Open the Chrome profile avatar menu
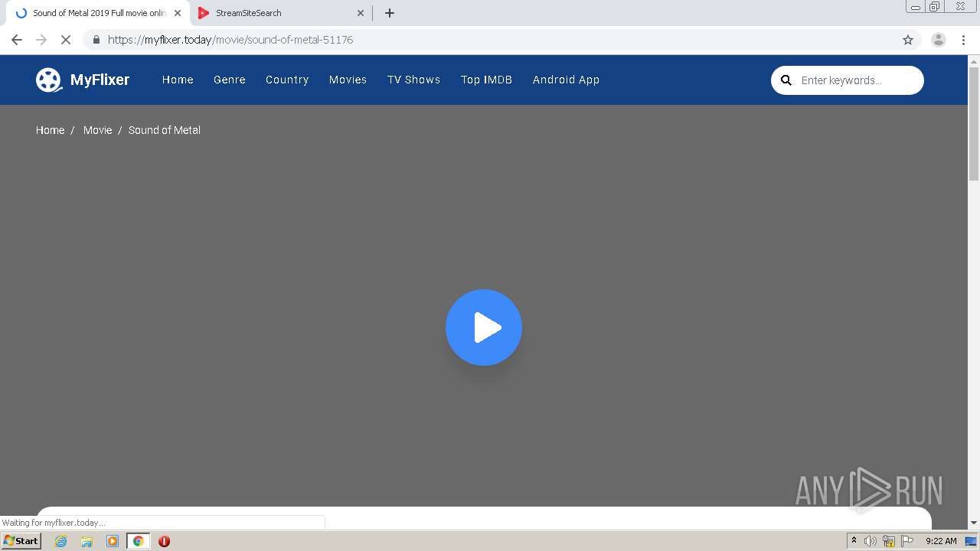This screenshot has width=980, height=551. [938, 40]
